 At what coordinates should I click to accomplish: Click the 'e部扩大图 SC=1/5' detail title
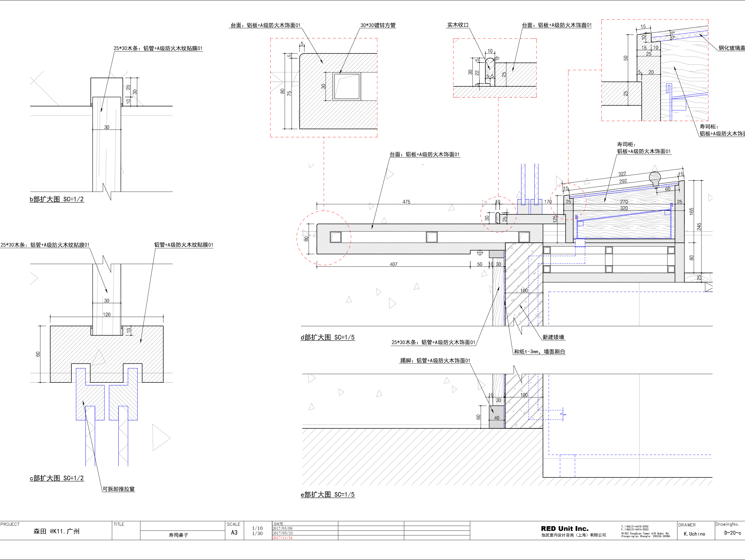328,495
